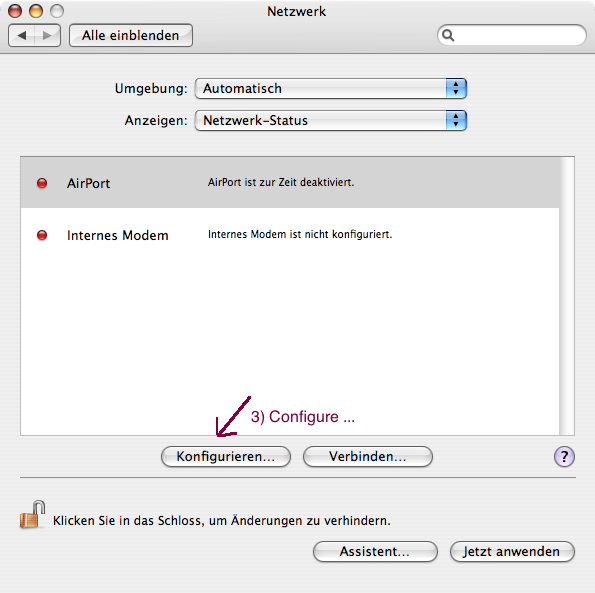Click the red status dot next to AirPort
Screen dimensions: 595x593
pos(42,183)
